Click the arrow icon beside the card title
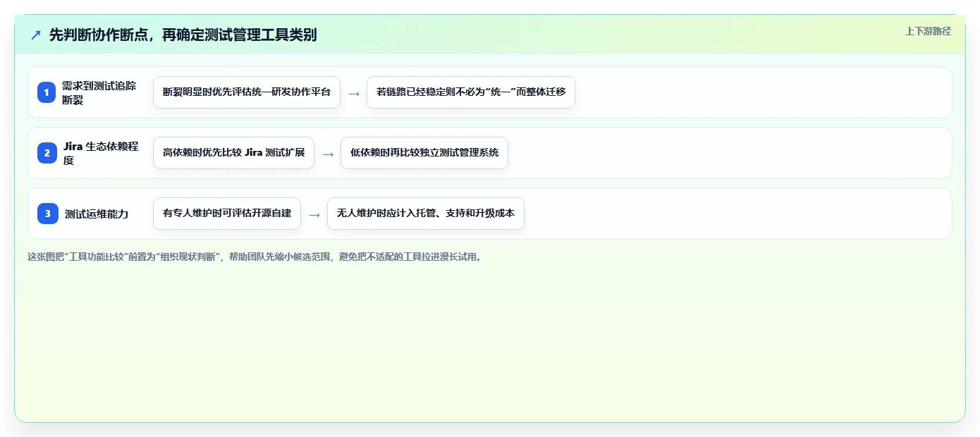 pos(36,35)
